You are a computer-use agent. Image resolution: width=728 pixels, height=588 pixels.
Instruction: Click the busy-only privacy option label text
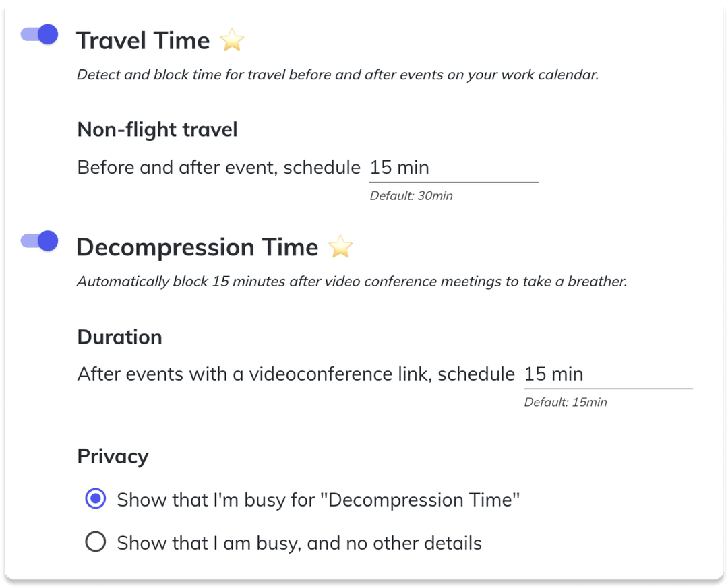click(x=298, y=542)
